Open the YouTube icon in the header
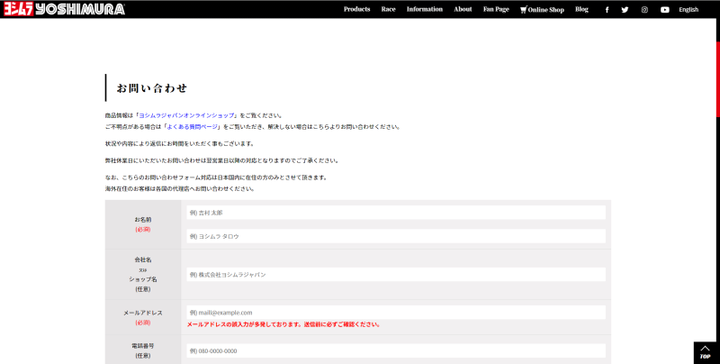720x364 pixels. [664, 10]
